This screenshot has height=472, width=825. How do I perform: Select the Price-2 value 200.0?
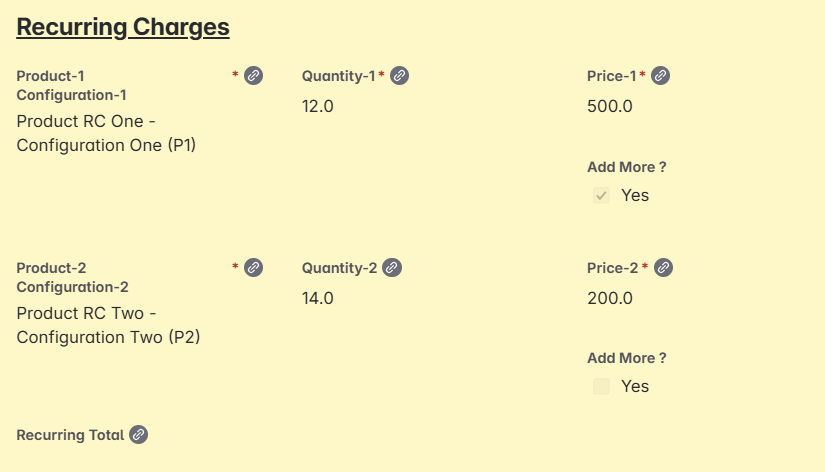610,298
